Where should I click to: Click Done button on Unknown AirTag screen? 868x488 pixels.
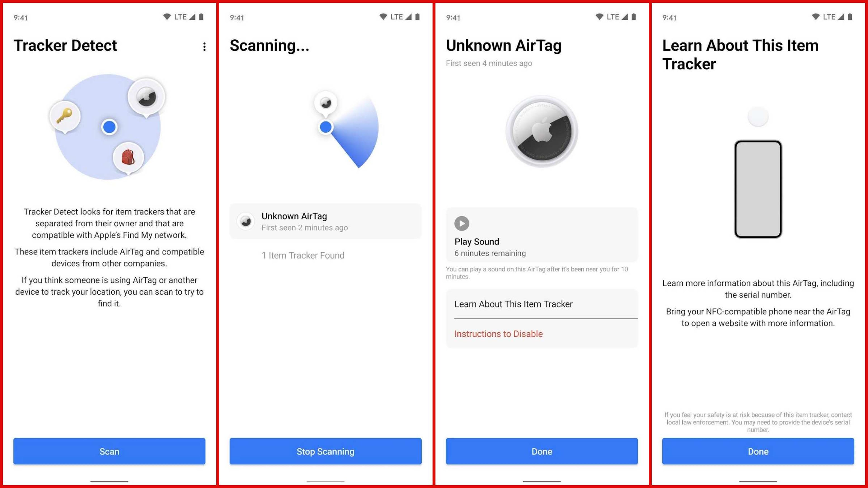tap(542, 451)
